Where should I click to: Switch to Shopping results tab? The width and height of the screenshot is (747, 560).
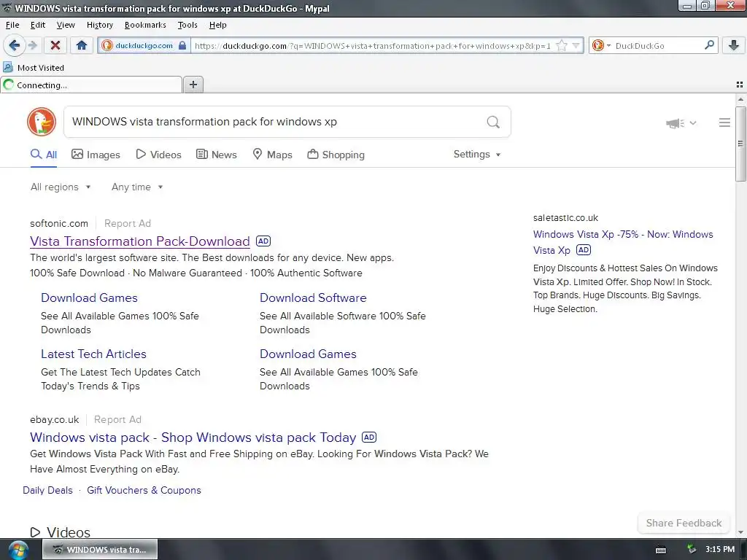tap(336, 155)
